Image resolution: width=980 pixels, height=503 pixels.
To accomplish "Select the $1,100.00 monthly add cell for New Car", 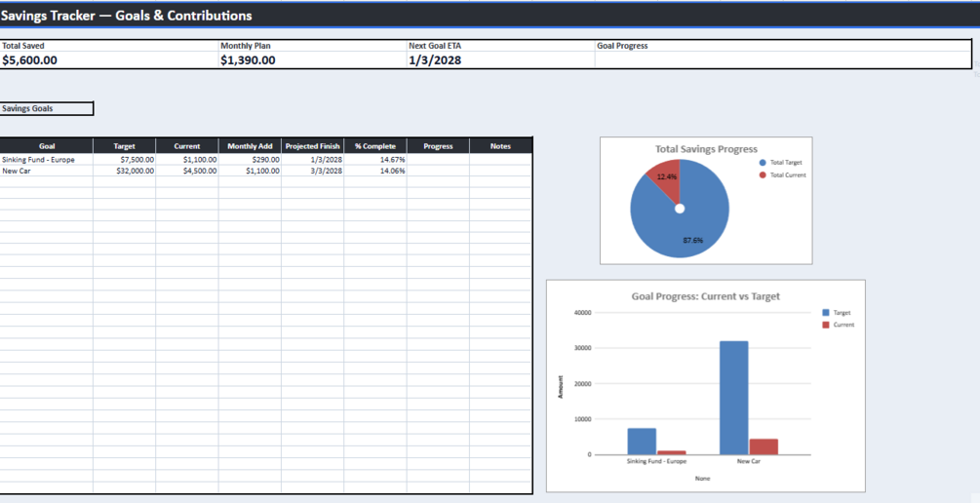I will click(x=250, y=171).
